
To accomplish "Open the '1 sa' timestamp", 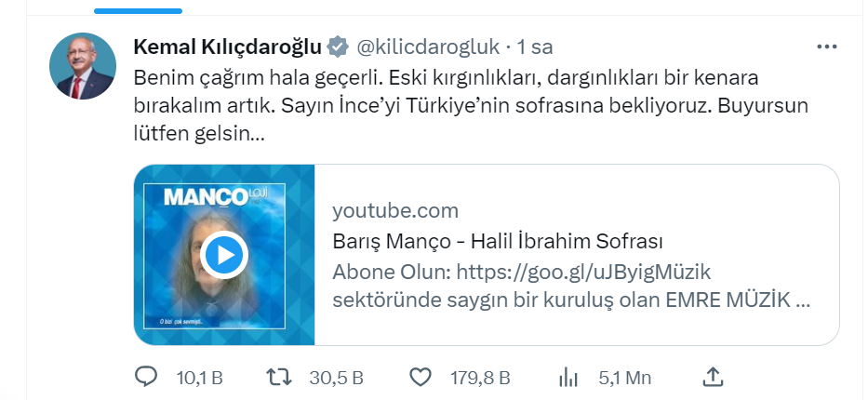I will point(535,47).
